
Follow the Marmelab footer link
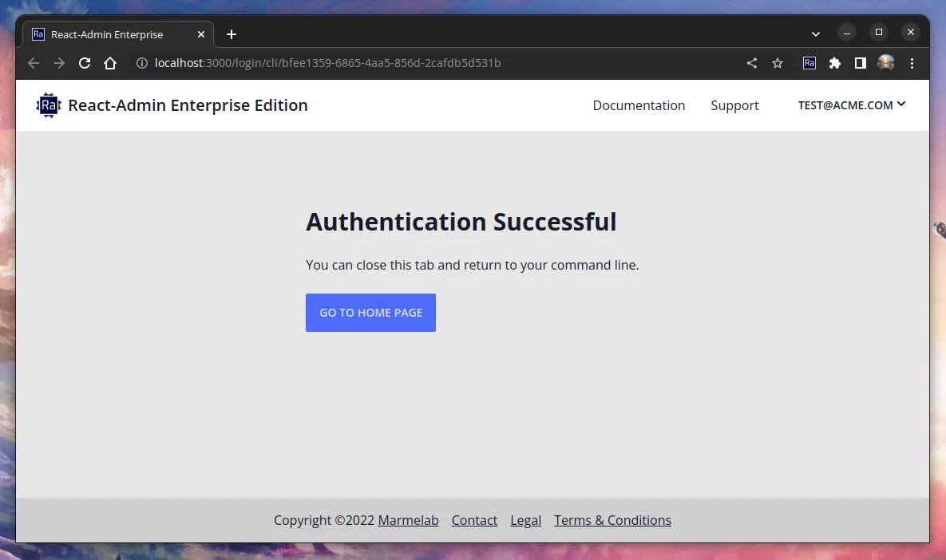408,520
